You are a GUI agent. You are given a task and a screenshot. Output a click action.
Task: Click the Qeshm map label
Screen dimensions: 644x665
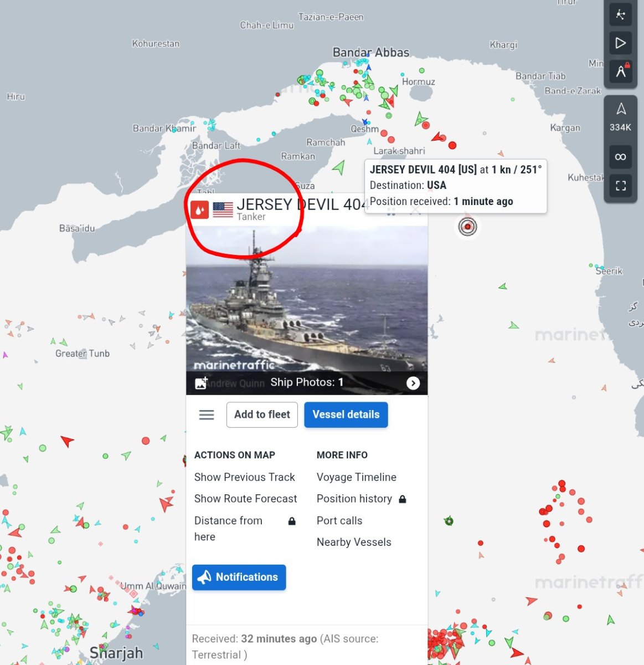(x=364, y=129)
